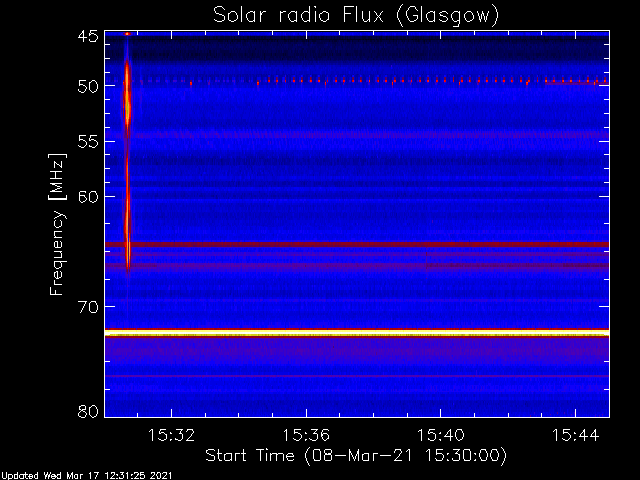Viewport: 640px width, 480px height.
Task: Click the bright yellow-white horizontal interference band
Action: tap(357, 333)
